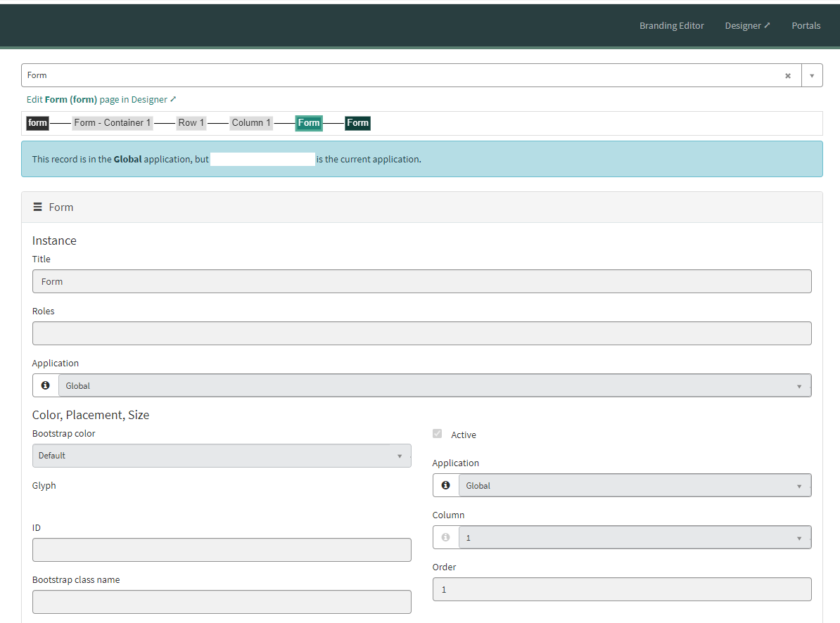The image size is (840, 623).
Task: Open the Column dropdown showing 1
Action: pos(634,538)
